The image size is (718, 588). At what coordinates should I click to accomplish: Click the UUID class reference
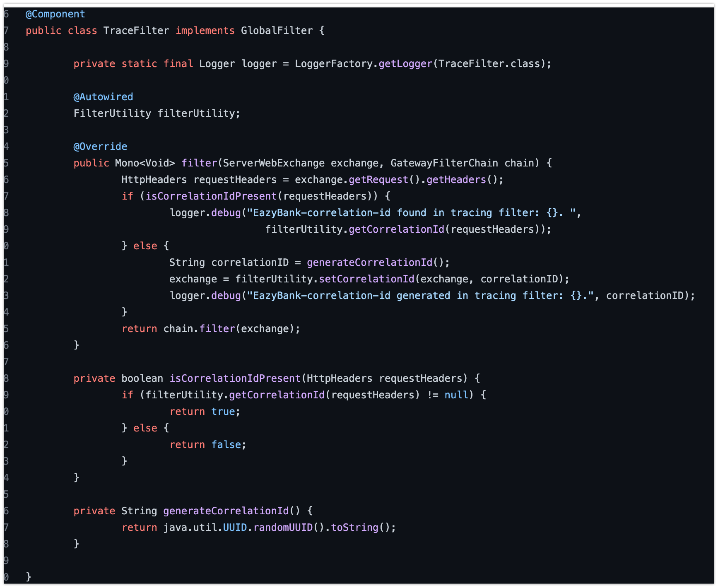click(235, 528)
